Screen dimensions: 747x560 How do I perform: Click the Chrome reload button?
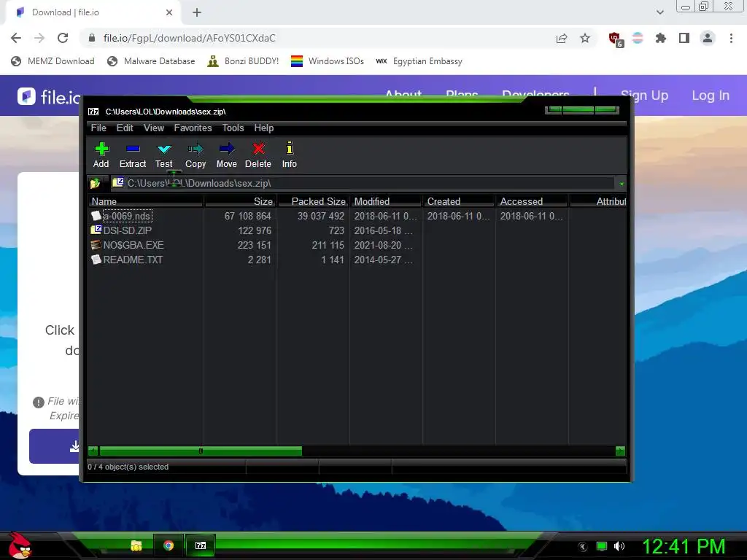(x=63, y=38)
